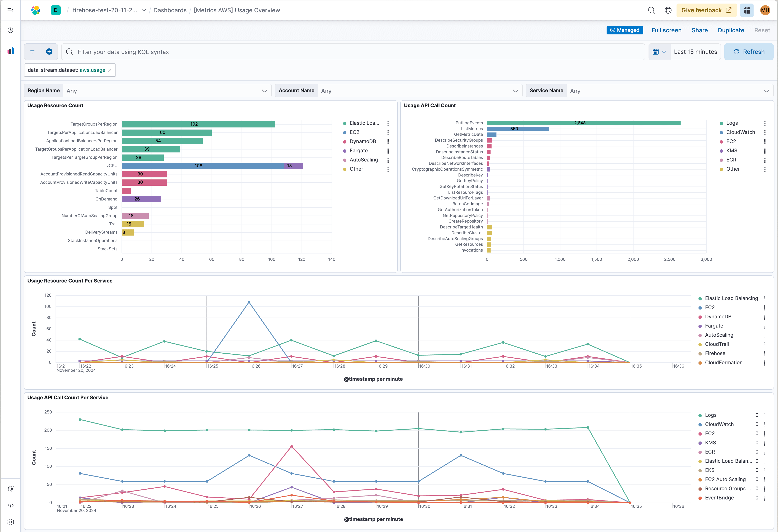Remove the aws.usage dataset filter pill

point(110,70)
